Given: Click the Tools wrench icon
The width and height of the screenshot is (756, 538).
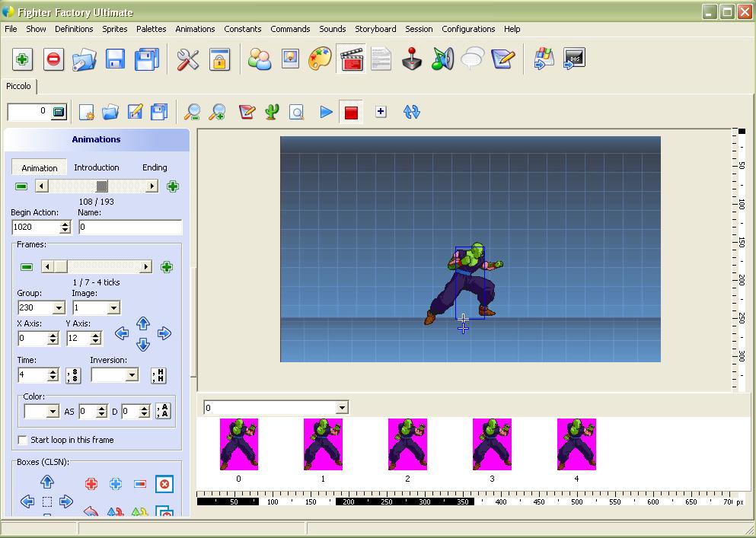Looking at the screenshot, I should point(187,59).
